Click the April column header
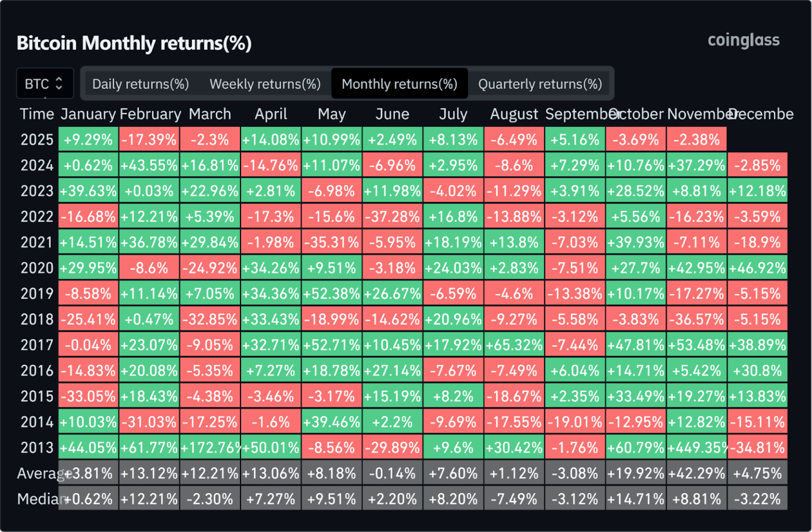This screenshot has height=532, width=812. coord(271,114)
